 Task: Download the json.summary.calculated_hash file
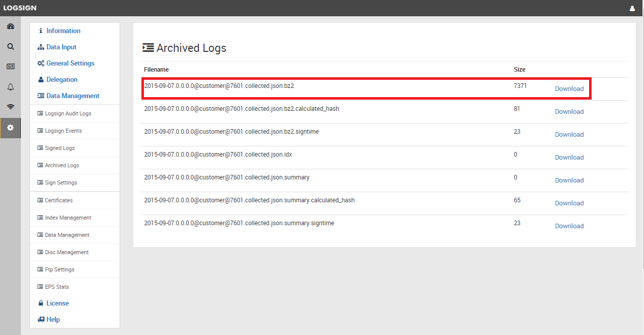tap(569, 203)
